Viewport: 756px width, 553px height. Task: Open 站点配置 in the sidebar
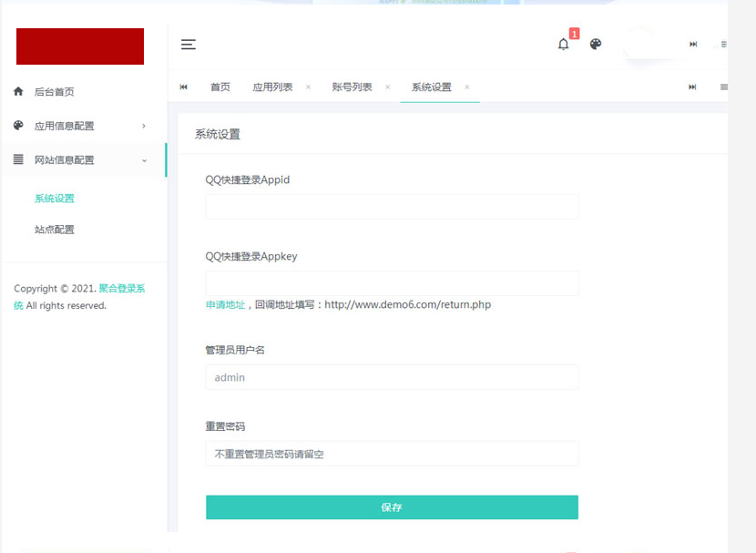pyautogui.click(x=55, y=230)
